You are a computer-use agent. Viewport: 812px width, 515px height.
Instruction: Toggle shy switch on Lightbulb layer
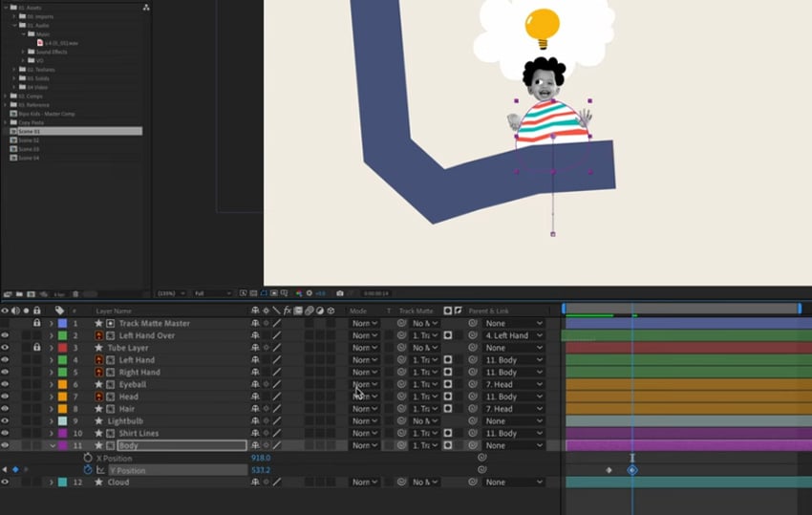pos(255,420)
